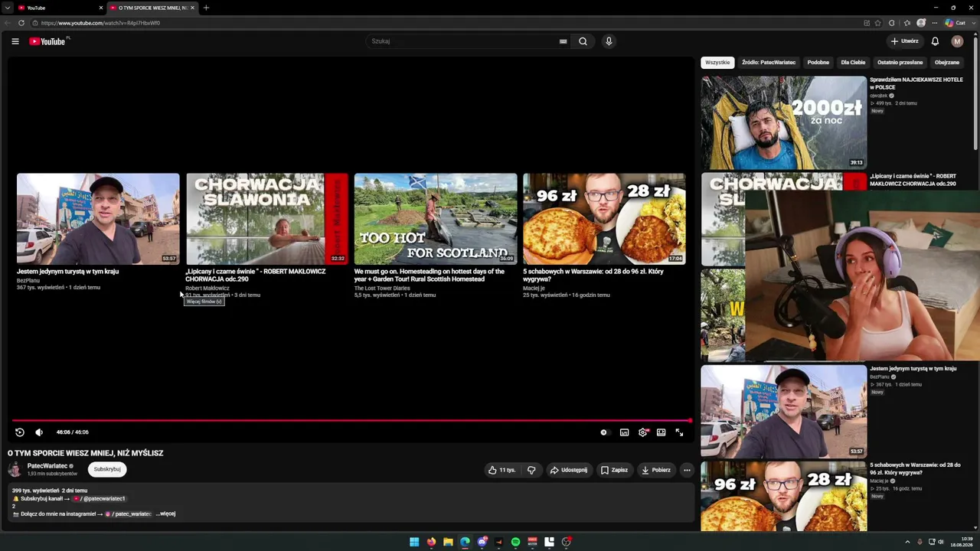The height and width of the screenshot is (551, 980).
Task: Mute the video with the speaker icon
Action: tap(39, 432)
